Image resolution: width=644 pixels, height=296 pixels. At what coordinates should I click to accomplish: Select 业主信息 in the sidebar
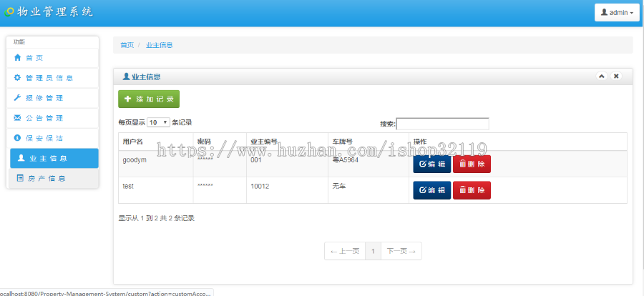[54, 159]
